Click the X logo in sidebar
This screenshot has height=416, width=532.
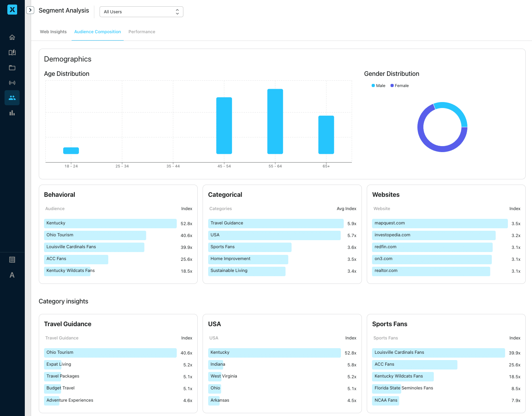12,10
